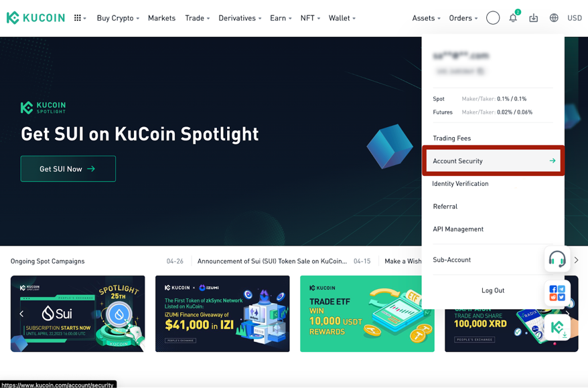Expand the Derivatives dropdown
588x388 pixels.
tap(240, 18)
